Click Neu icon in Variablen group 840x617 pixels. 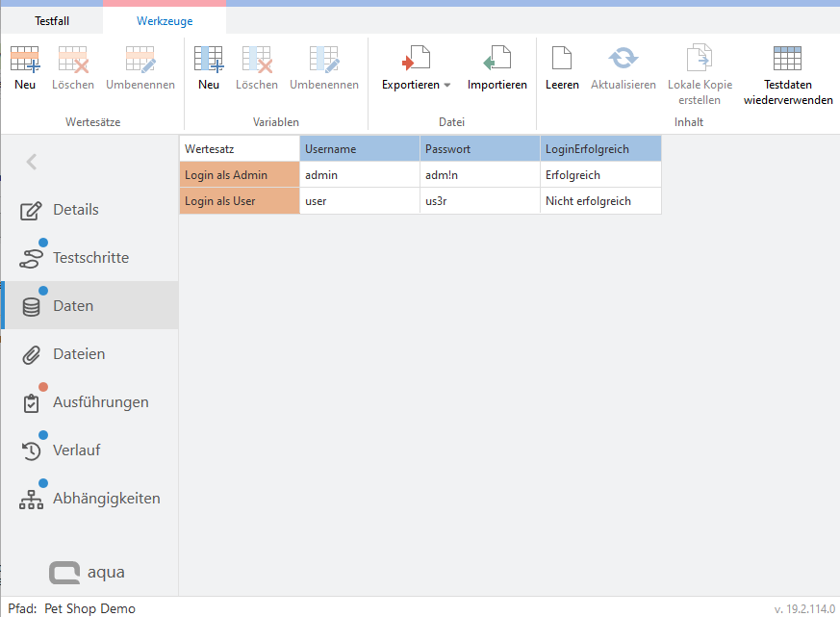(x=209, y=60)
